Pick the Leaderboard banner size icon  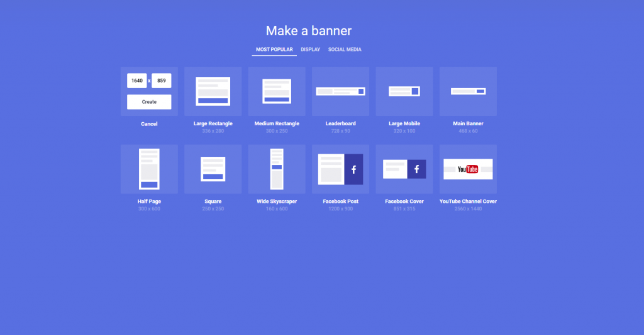(x=340, y=91)
